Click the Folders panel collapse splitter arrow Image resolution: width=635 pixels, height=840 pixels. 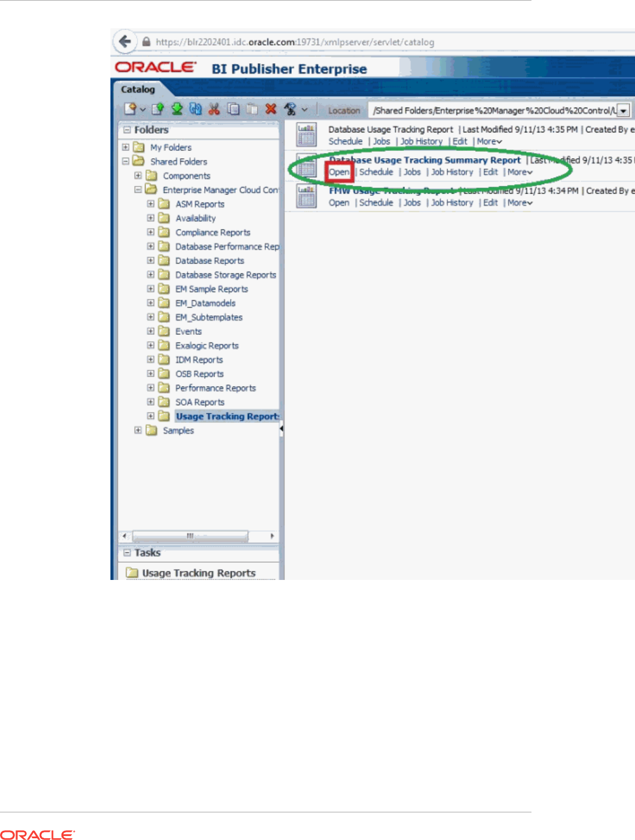click(281, 429)
